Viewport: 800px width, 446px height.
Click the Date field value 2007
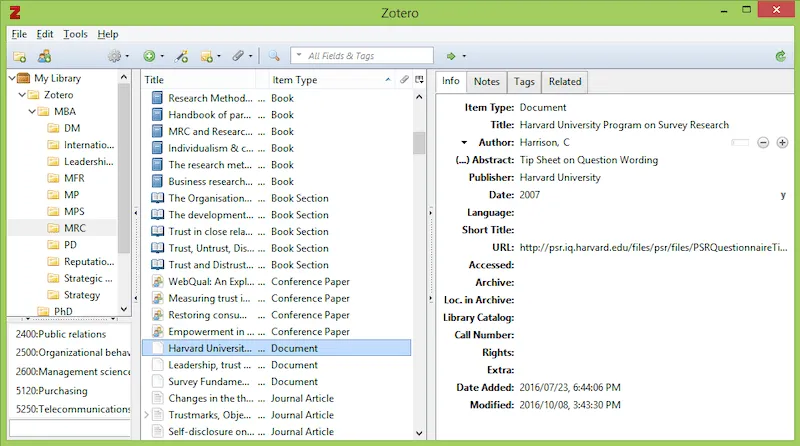[529, 195]
